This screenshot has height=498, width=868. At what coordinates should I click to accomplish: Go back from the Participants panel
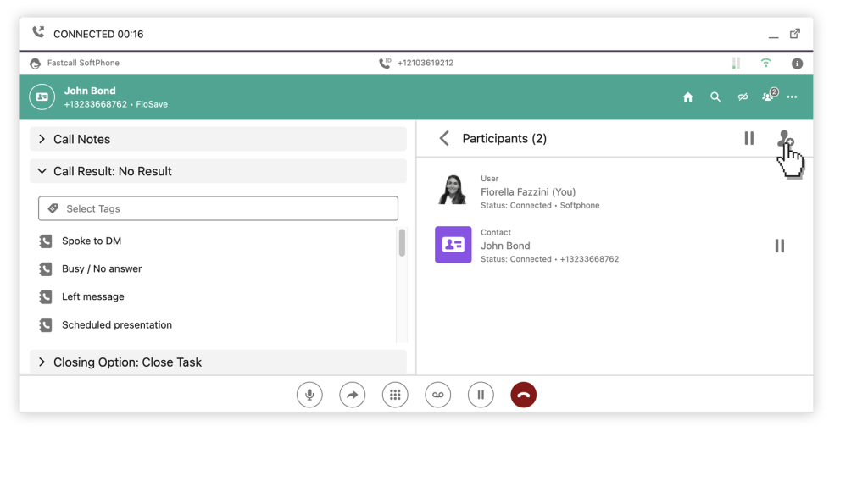(444, 138)
